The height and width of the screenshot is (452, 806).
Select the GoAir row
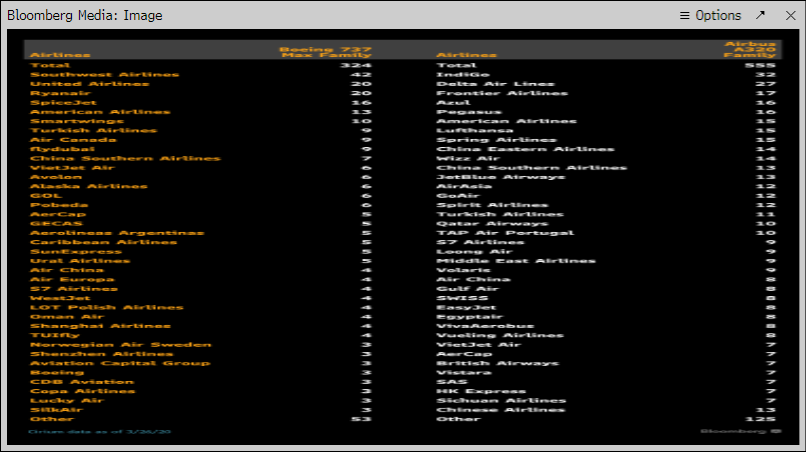click(606, 195)
